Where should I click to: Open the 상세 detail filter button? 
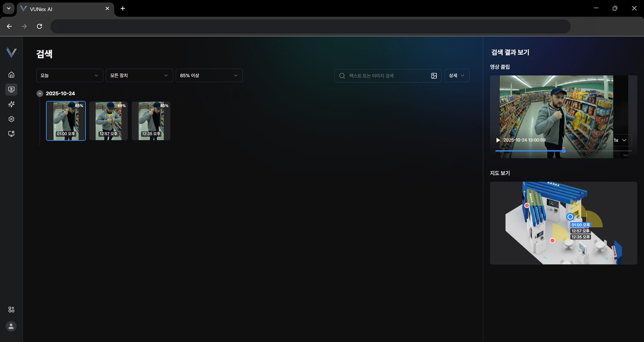457,76
